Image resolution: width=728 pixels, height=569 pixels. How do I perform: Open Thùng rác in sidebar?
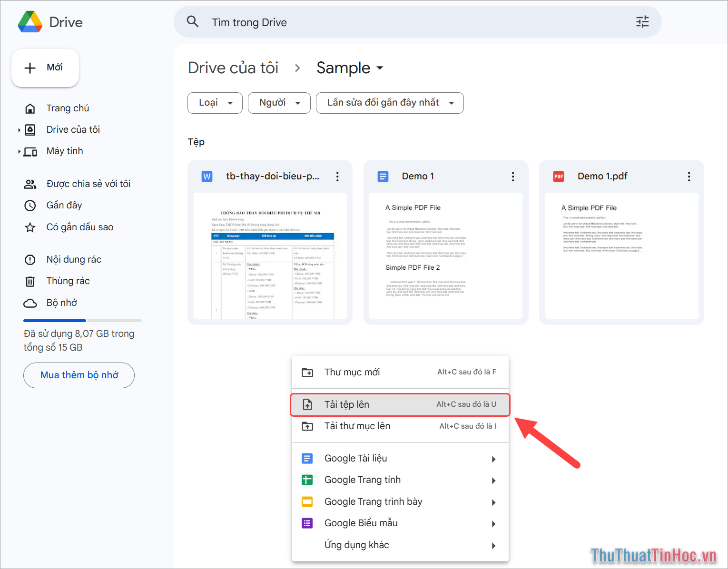[68, 281]
